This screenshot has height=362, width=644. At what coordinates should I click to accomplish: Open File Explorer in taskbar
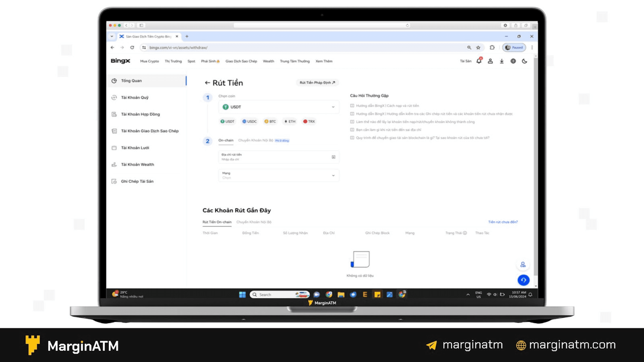point(341,295)
